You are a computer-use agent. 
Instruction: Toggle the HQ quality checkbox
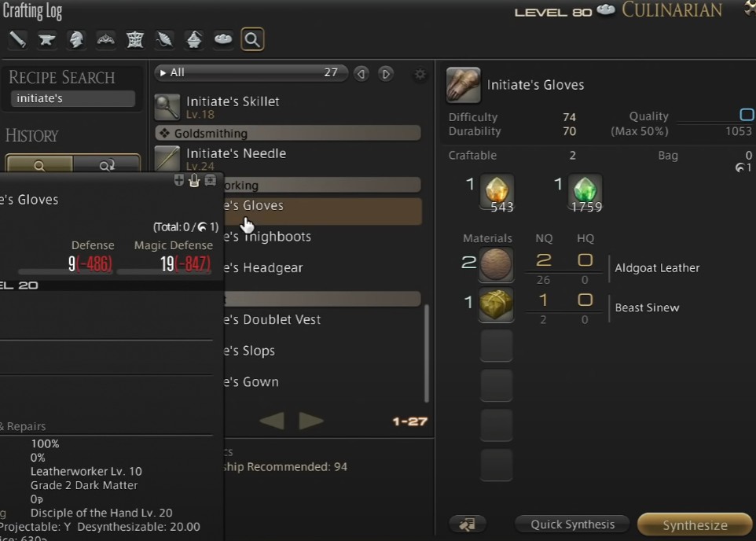point(747,114)
